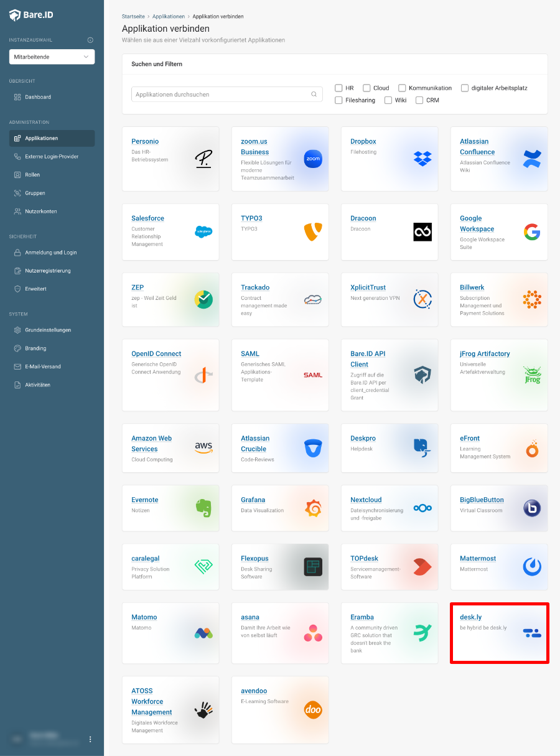The width and height of the screenshot is (560, 756).
Task: Open the TOPdesk application link
Action: pyautogui.click(x=365, y=559)
